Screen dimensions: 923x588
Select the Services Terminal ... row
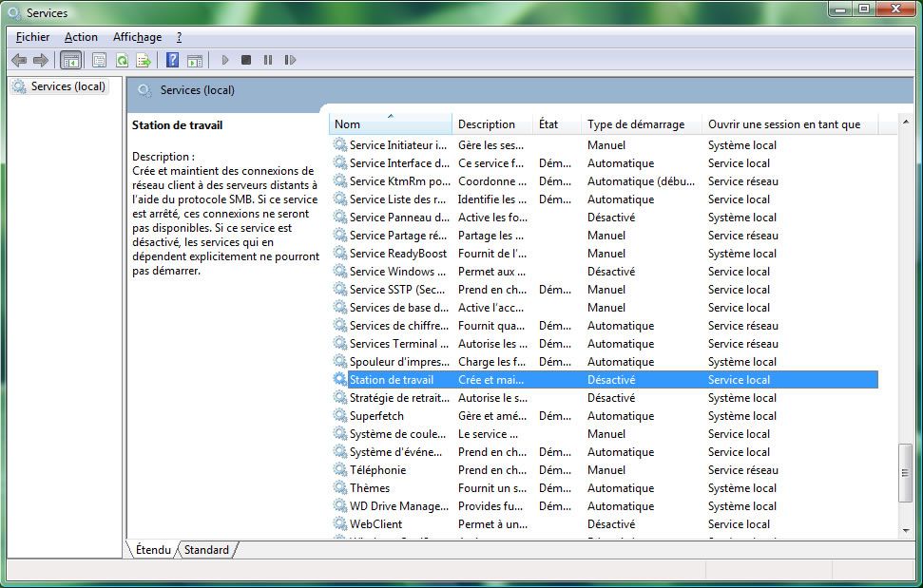point(604,343)
